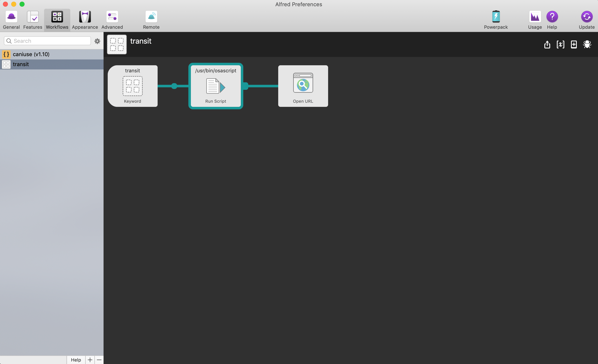The width and height of the screenshot is (598, 364).
Task: Select the Run Script osascript node
Action: coord(215,86)
